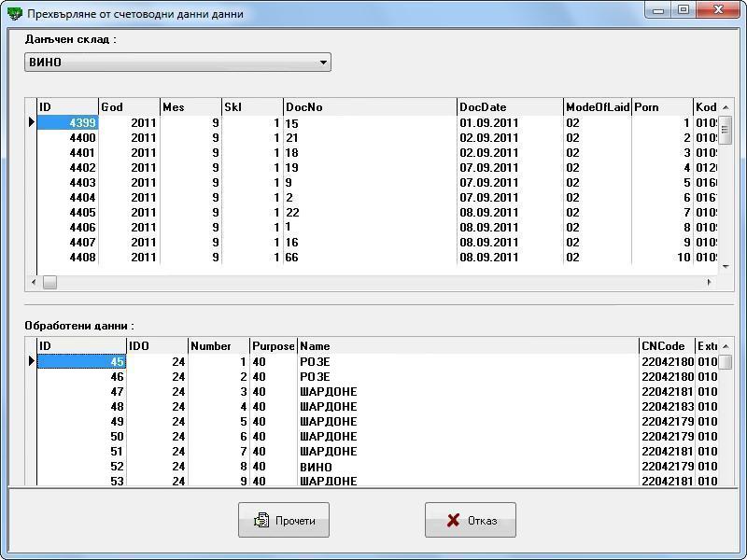Sort upper table by ID column header
This screenshot has width=747, height=560.
[67, 107]
